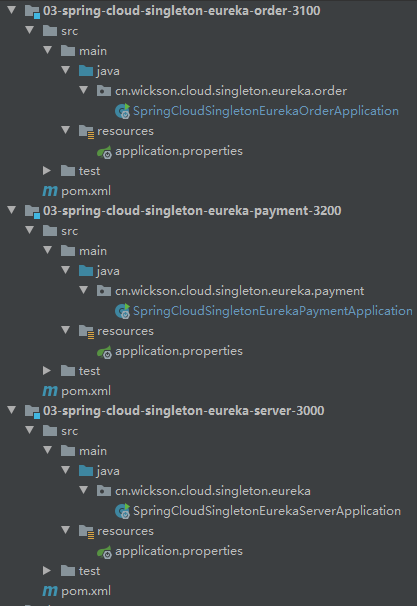
Task: Click module icon of eureka-payment-3200
Action: pos(32,211)
